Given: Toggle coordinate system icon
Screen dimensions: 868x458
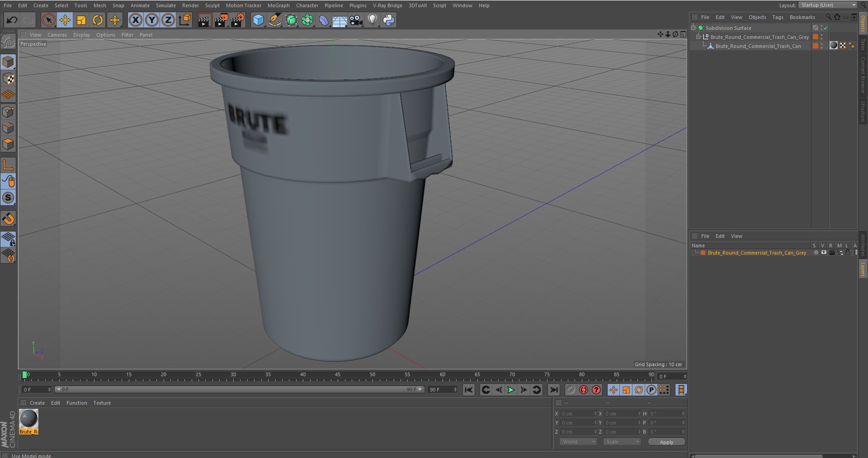Looking at the screenshot, I should [185, 20].
